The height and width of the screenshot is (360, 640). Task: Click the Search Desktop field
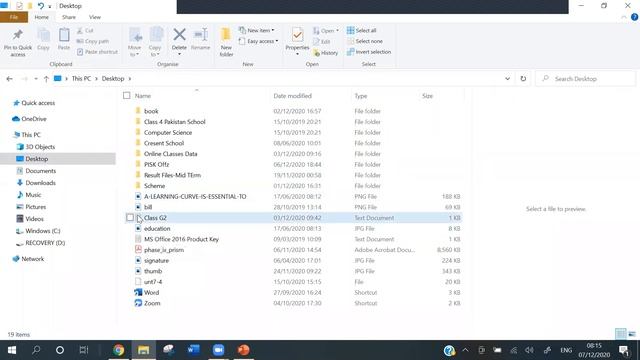pos(585,79)
